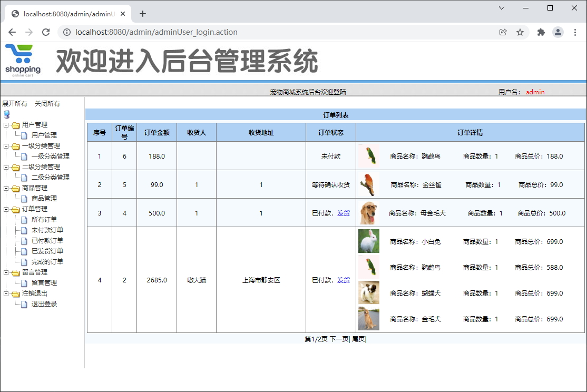Open 所有订单 in the tree

pos(44,219)
